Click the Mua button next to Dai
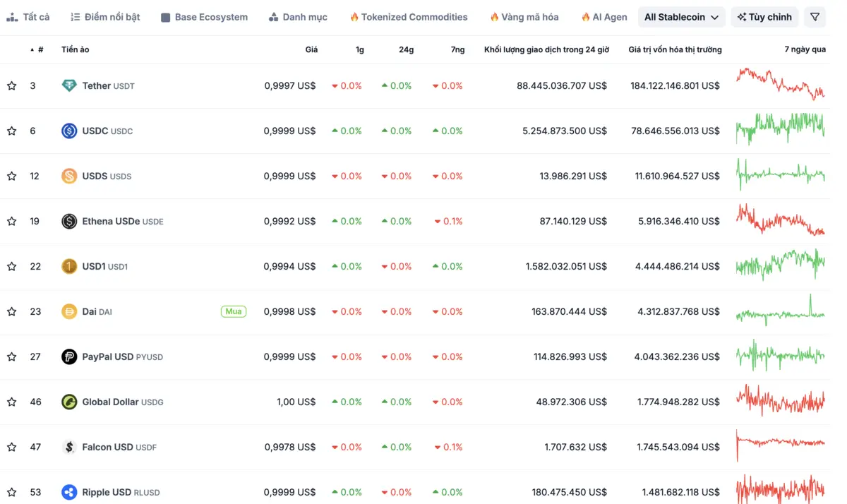Viewport: 847px width, 504px height. [x=234, y=311]
